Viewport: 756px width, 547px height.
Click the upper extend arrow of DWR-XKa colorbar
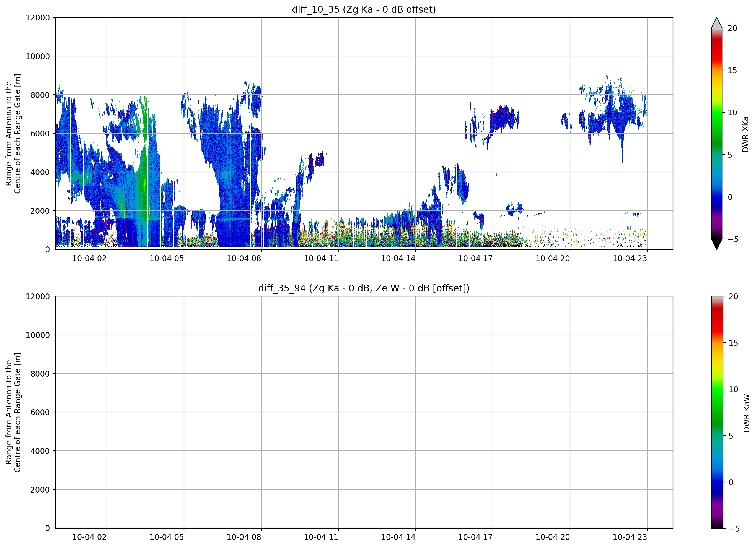tap(717, 23)
